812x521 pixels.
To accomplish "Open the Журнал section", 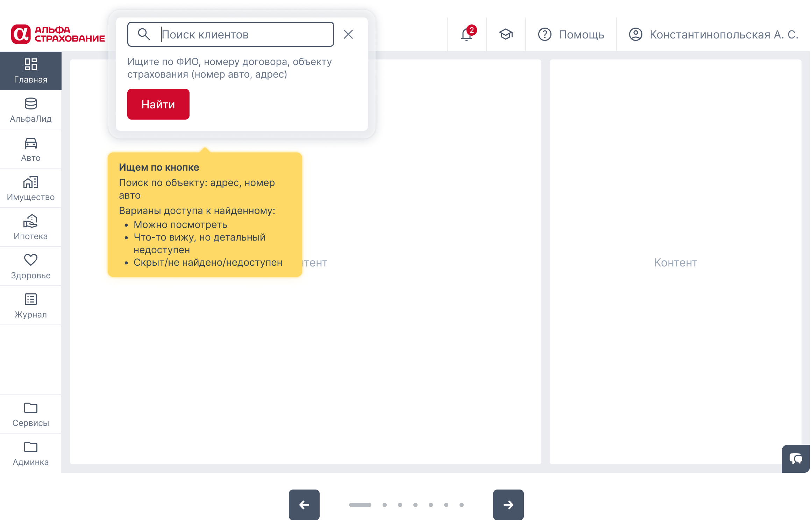I will click(31, 305).
